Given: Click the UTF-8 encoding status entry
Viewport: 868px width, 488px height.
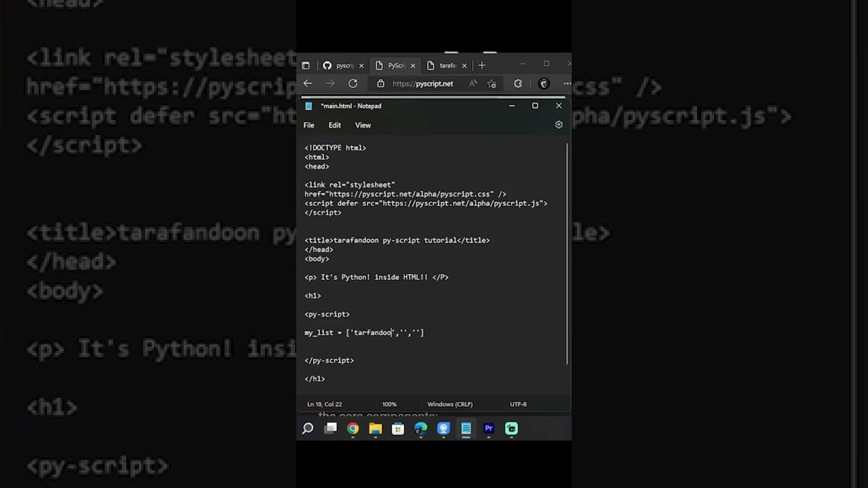Looking at the screenshot, I should 518,404.
